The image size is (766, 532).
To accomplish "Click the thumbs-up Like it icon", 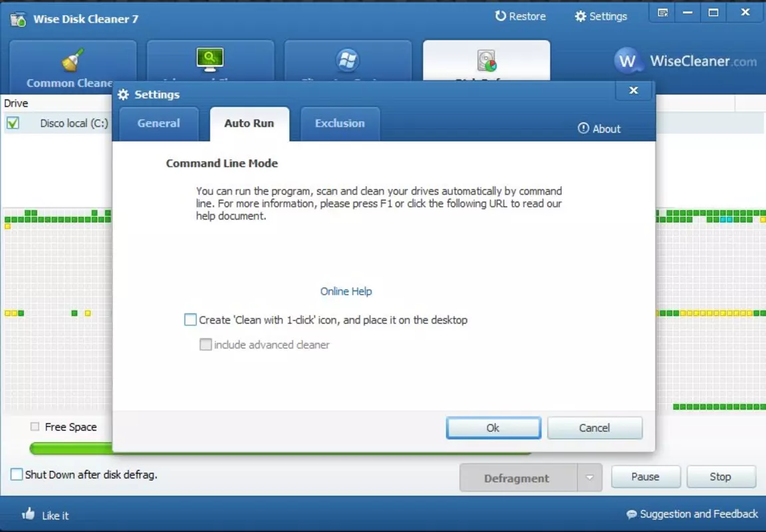I will tap(29, 514).
